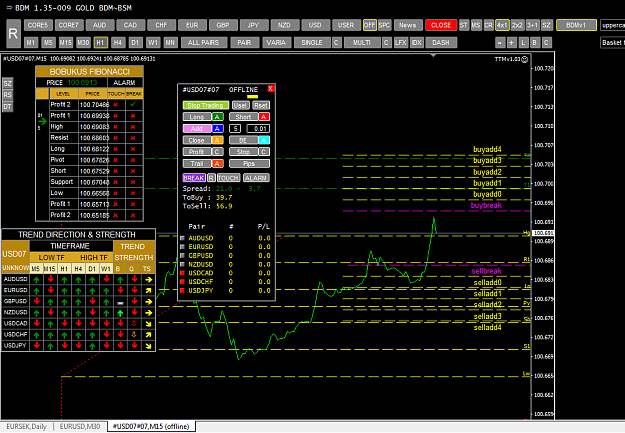This screenshot has width=625, height=433.
Task: Select the 4x1 chart layout
Action: point(502,25)
